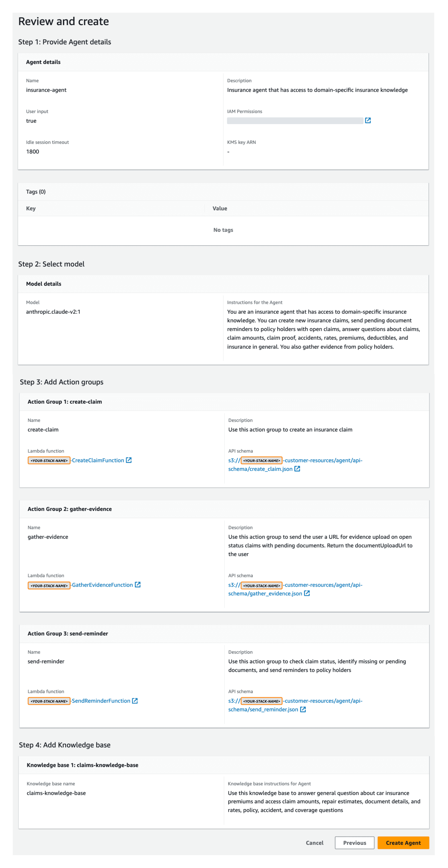This screenshot has width=448, height=868.
Task: Click the 'No tags' message
Action: point(223,230)
